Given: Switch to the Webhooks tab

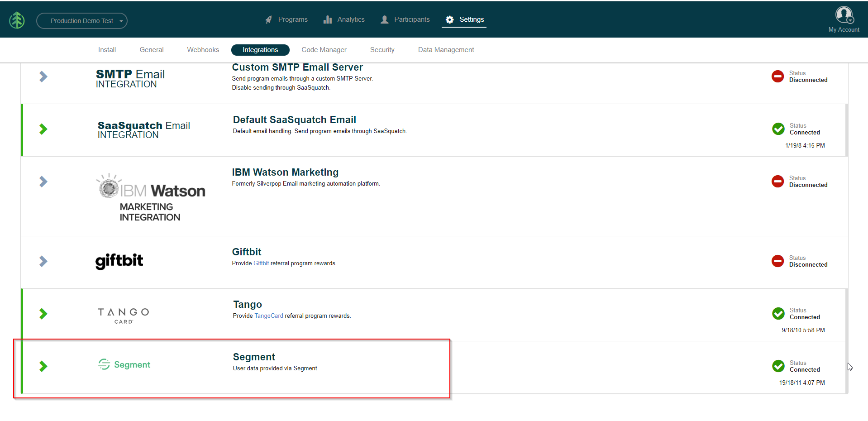Looking at the screenshot, I should [203, 50].
